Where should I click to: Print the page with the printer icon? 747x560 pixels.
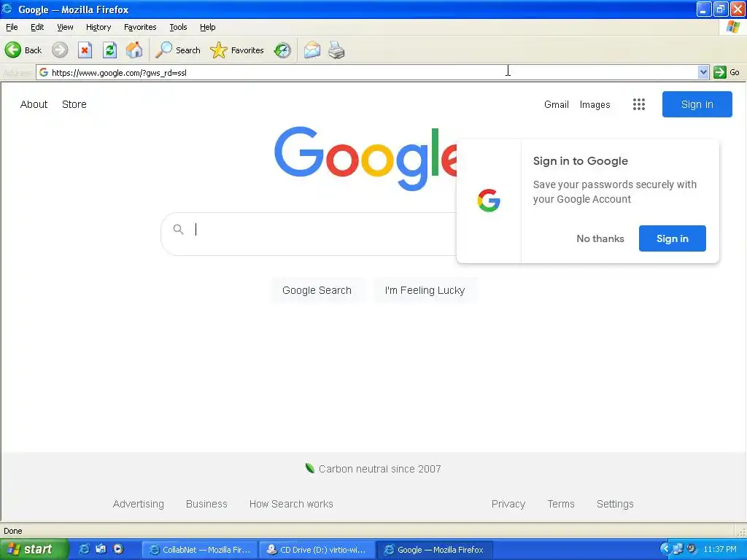336,50
